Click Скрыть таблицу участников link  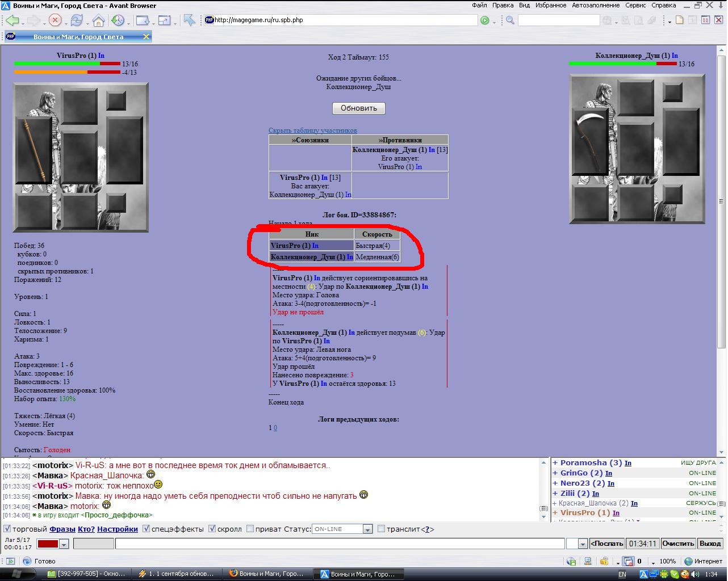(x=312, y=130)
